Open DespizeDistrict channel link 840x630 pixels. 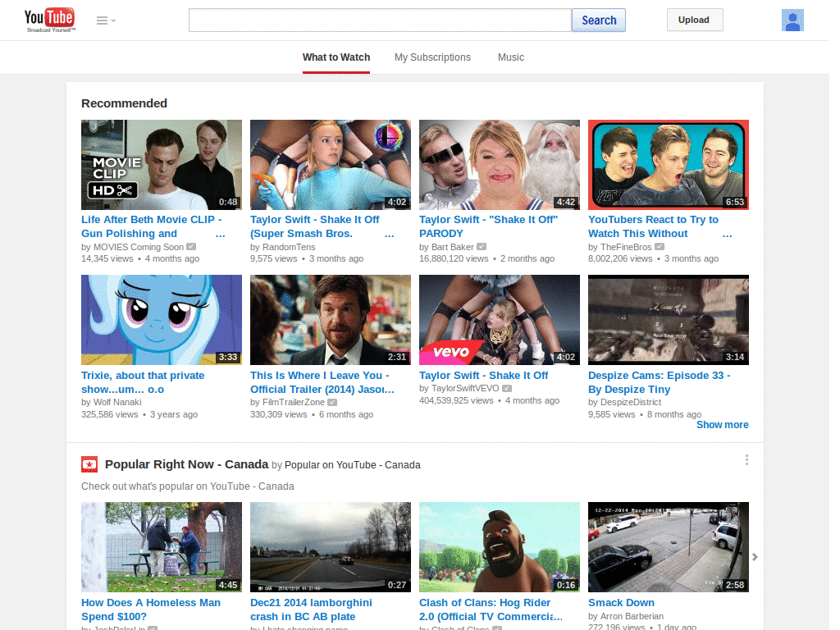point(631,402)
